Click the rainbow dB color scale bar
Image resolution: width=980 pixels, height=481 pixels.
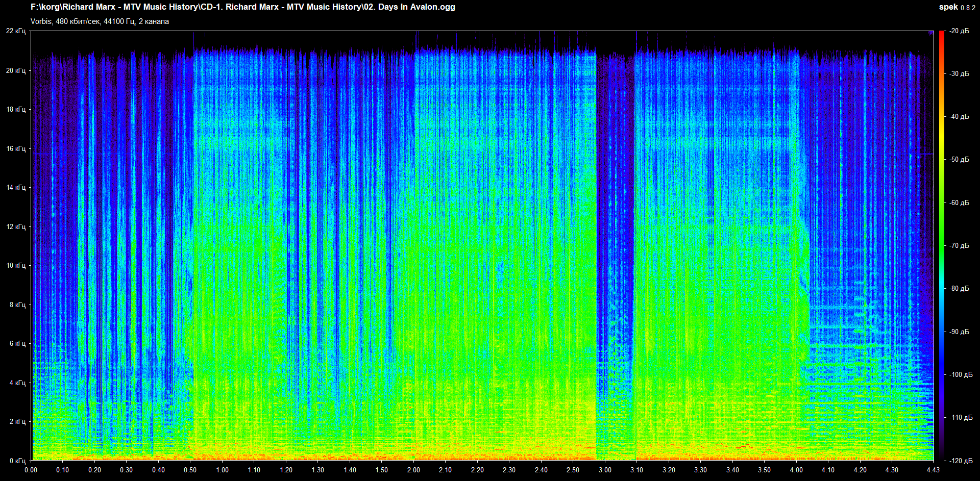click(x=941, y=245)
